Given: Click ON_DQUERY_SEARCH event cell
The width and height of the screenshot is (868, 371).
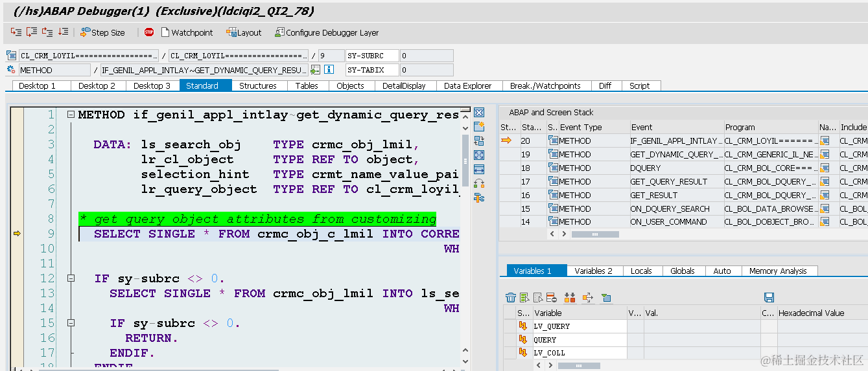Looking at the screenshot, I should [676, 208].
